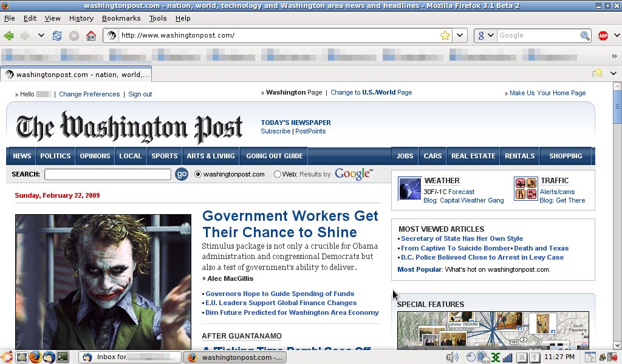Expand the URL bar history dropdown
Screen dimensions: 622x364
(460, 36)
